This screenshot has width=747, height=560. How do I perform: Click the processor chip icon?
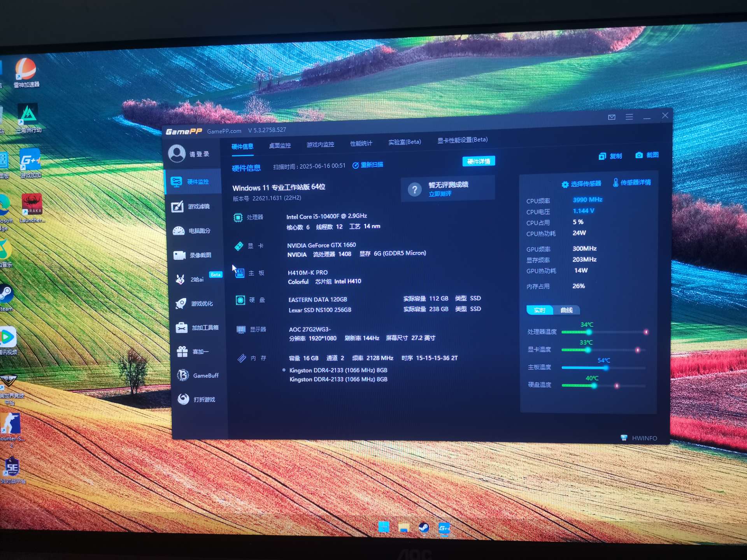238,217
